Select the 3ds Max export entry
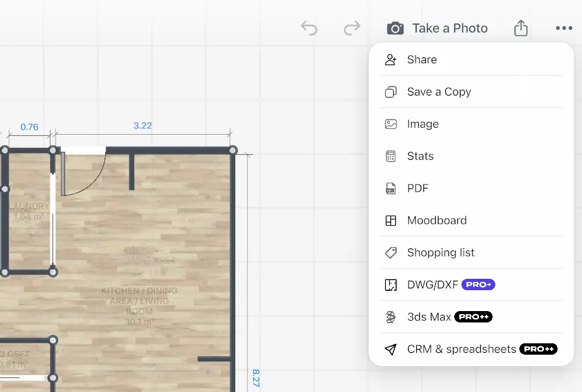The width and height of the screenshot is (582, 392). [x=471, y=317]
